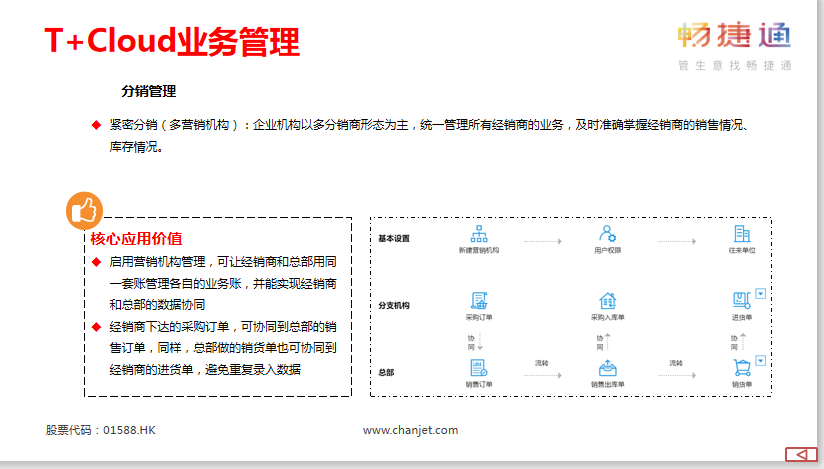Open the 采购入库单 warehouse icon
The height and width of the screenshot is (469, 824).
(x=607, y=301)
